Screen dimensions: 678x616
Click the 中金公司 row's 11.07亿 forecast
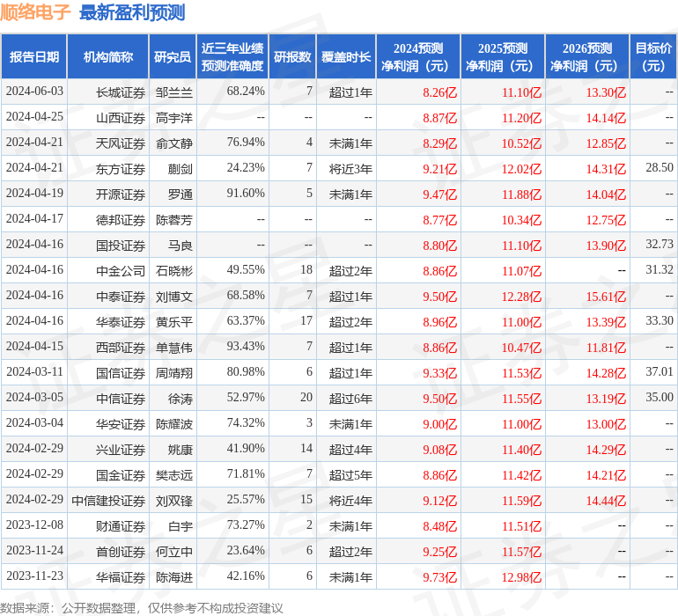coord(521,271)
